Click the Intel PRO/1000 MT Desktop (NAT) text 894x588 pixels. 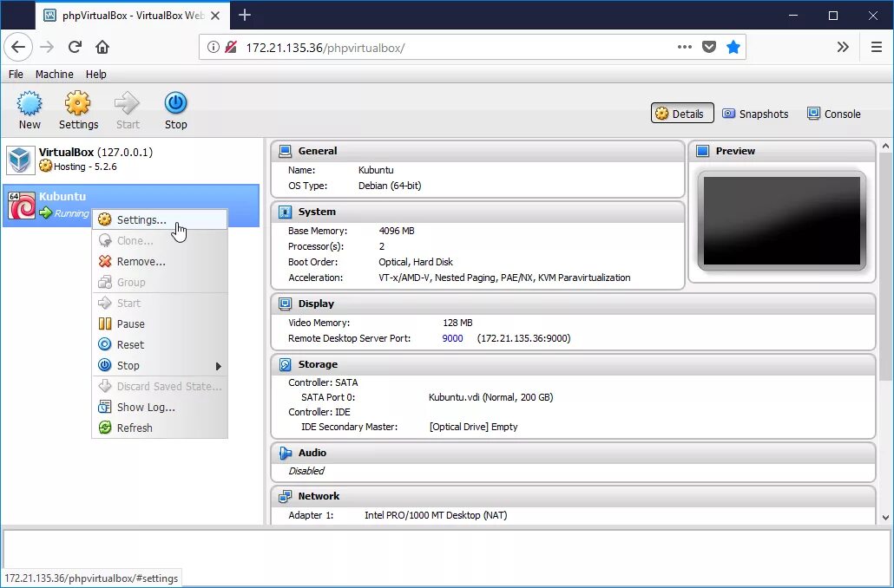[436, 516]
